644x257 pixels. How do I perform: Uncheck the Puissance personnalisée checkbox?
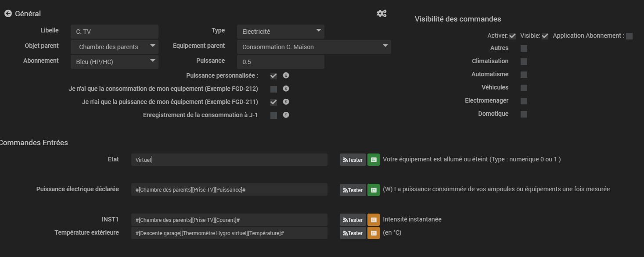pos(273,76)
